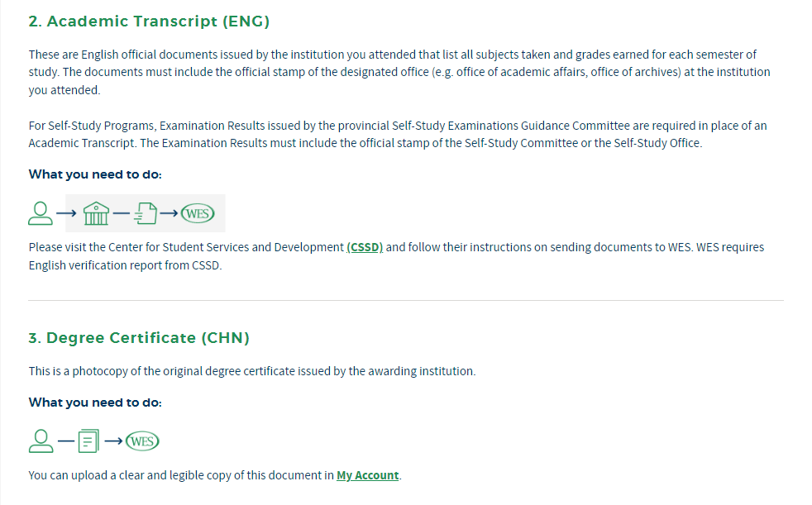The image size is (812, 505).
Task: Select the '2. Academic Transcript (ENG)' heading
Action: (x=149, y=21)
